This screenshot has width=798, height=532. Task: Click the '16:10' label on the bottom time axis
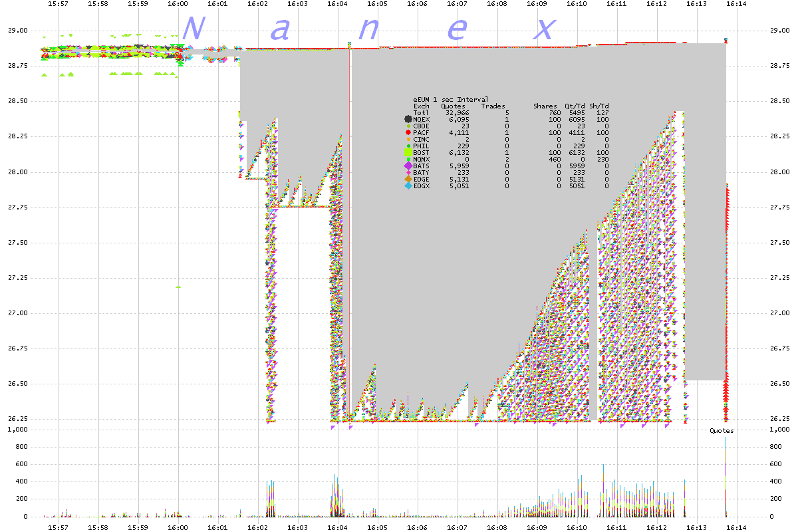point(577,527)
